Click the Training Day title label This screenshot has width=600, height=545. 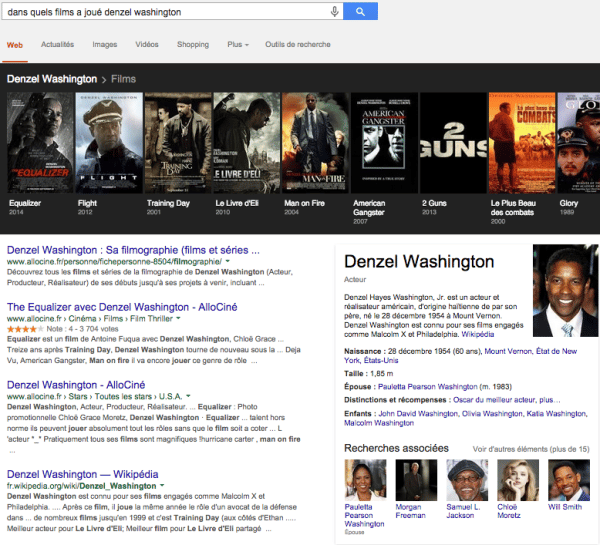(168, 203)
